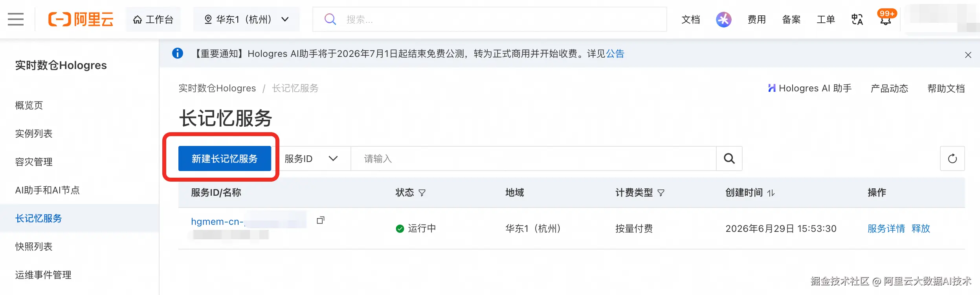The height and width of the screenshot is (295, 980).
Task: Focus the 请输入 service search field
Action: (x=534, y=158)
